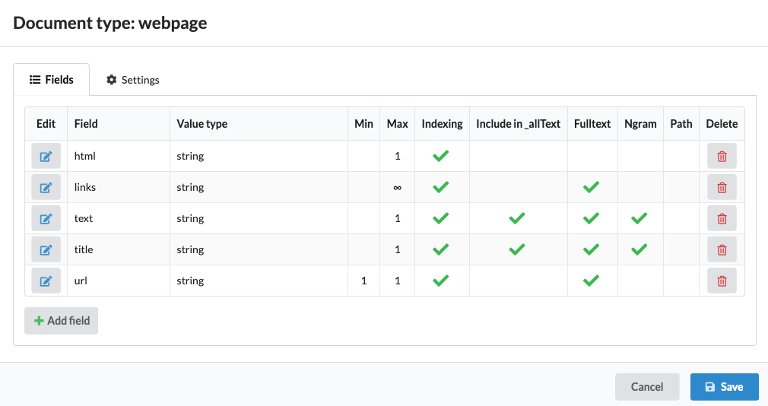
Task: Click the Min value 1 for url
Action: click(364, 281)
